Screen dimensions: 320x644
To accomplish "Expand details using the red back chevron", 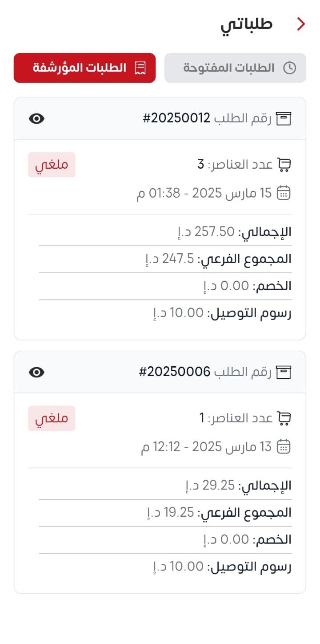I will 300,24.
